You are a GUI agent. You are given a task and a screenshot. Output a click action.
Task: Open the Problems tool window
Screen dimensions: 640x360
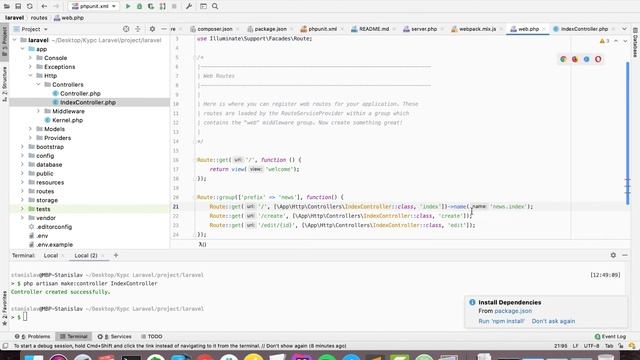[x=33, y=336]
